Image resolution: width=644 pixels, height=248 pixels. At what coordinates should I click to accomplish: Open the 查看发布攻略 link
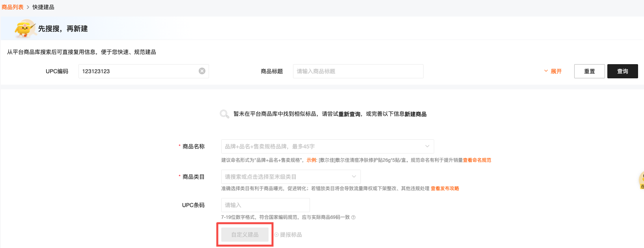(x=445, y=189)
